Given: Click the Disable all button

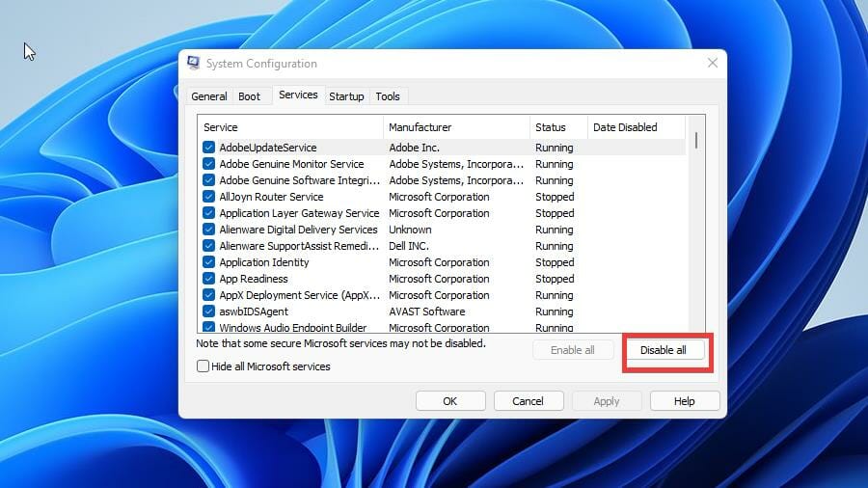Looking at the screenshot, I should pos(664,350).
